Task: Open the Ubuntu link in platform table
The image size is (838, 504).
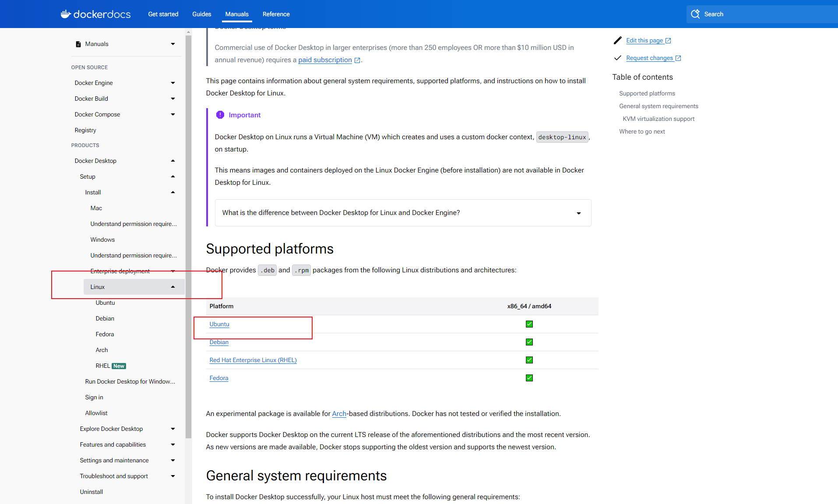Action: pyautogui.click(x=219, y=324)
